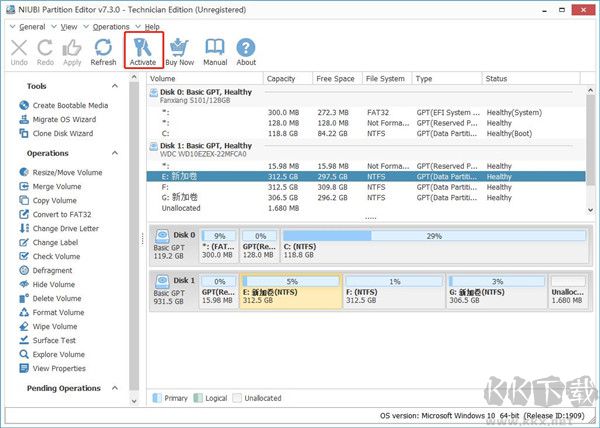600x428 pixels.
Task: Click the Redo toolbar icon
Action: pyautogui.click(x=45, y=52)
